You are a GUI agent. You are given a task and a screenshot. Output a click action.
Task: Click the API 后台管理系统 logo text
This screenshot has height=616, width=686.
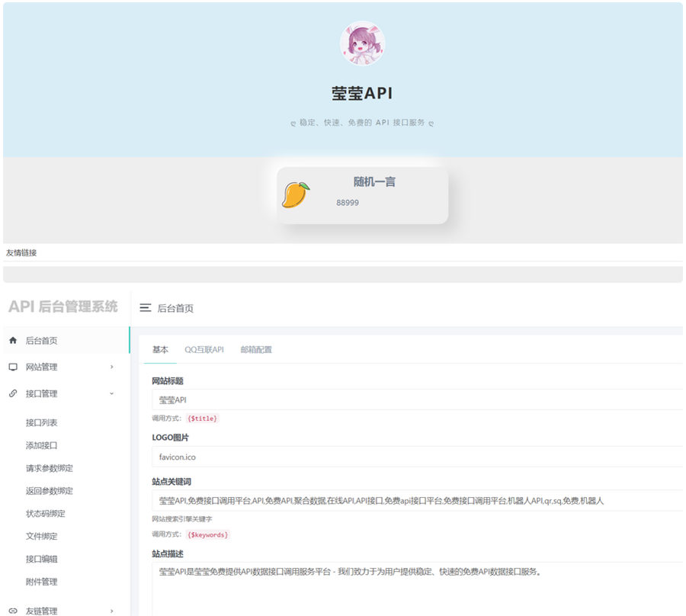pos(63,306)
